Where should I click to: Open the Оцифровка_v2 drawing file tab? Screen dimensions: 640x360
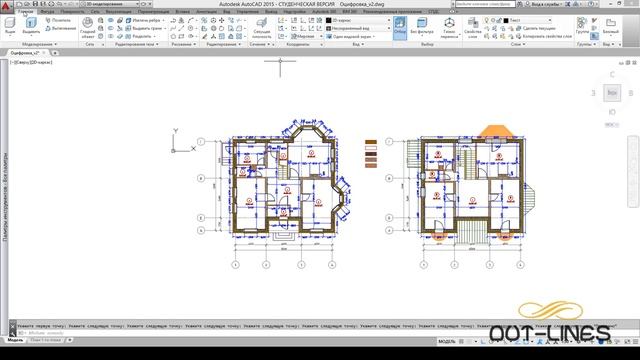[28, 53]
